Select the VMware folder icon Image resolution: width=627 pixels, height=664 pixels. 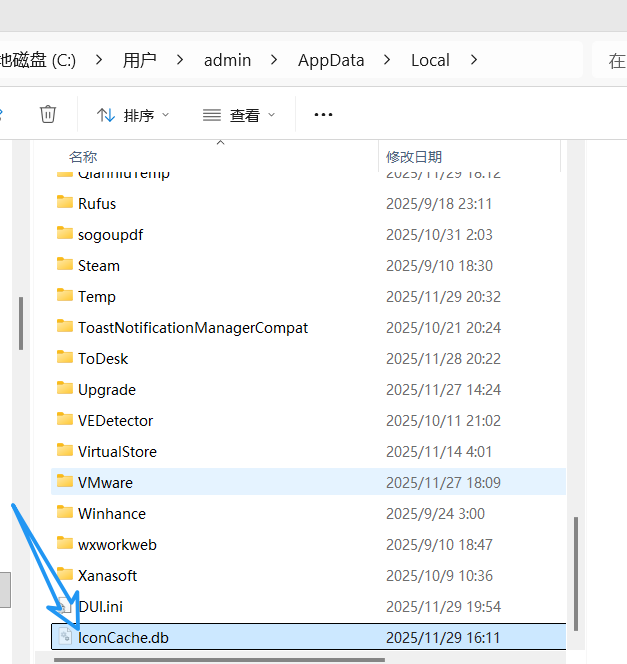point(65,482)
